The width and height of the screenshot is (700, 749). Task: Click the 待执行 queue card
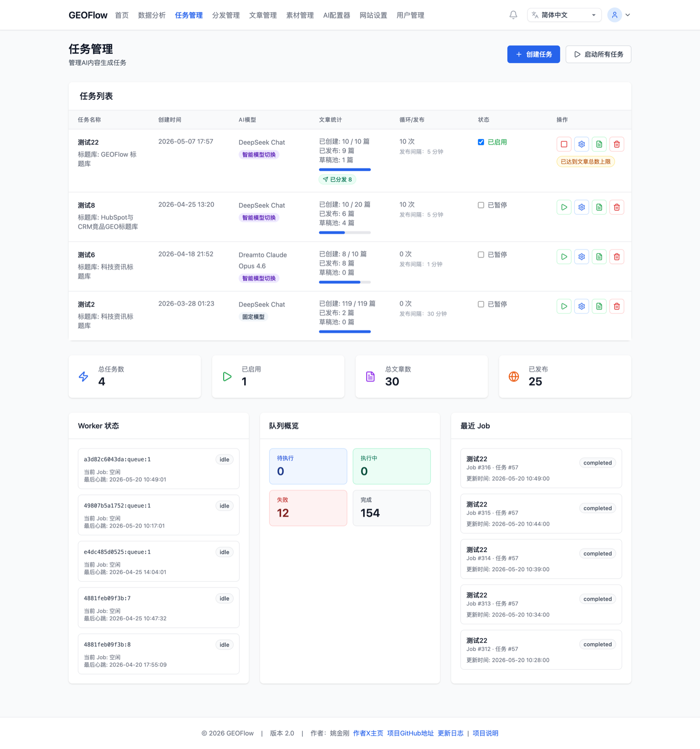tap(308, 466)
